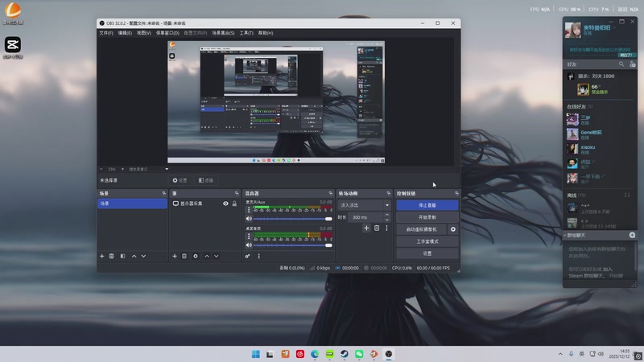Add a new source with the plus icon

click(x=175, y=256)
